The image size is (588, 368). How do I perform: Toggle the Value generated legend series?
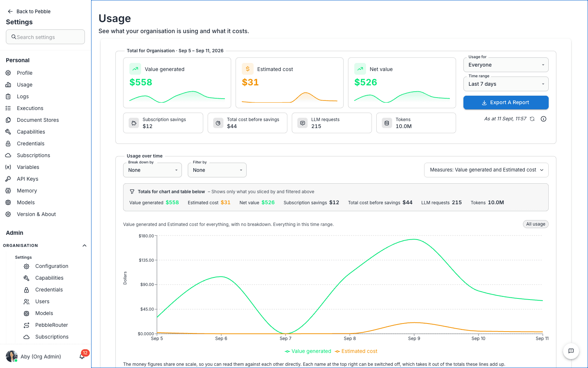click(308, 351)
